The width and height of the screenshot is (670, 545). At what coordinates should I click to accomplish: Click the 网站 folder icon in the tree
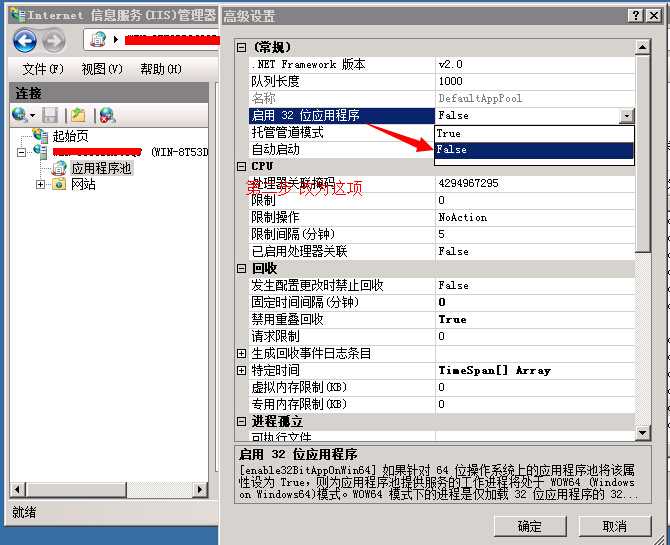(x=59, y=184)
